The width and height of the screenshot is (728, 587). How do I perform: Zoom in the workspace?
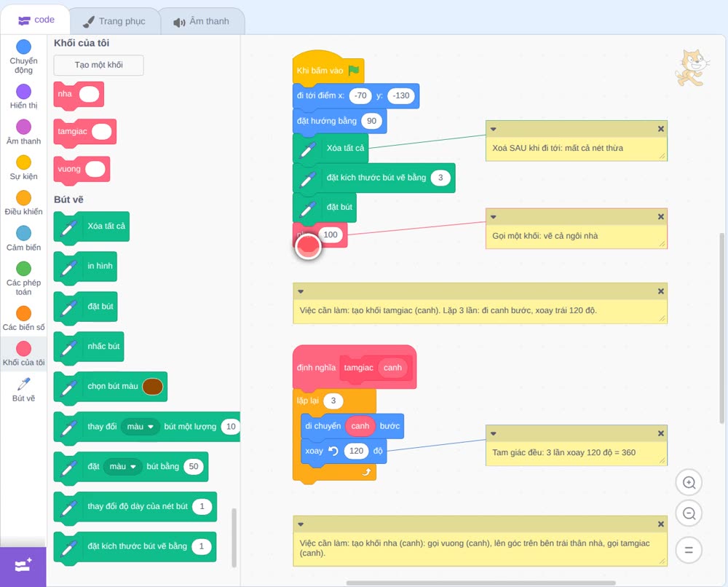[x=689, y=483]
